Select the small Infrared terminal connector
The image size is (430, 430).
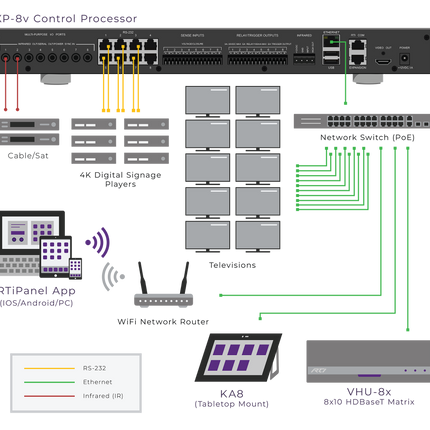coord(304,59)
